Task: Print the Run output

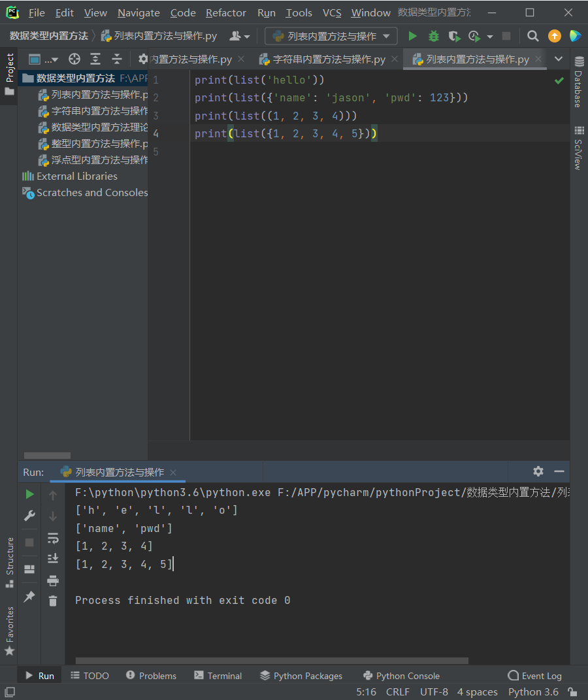Action: tap(53, 580)
